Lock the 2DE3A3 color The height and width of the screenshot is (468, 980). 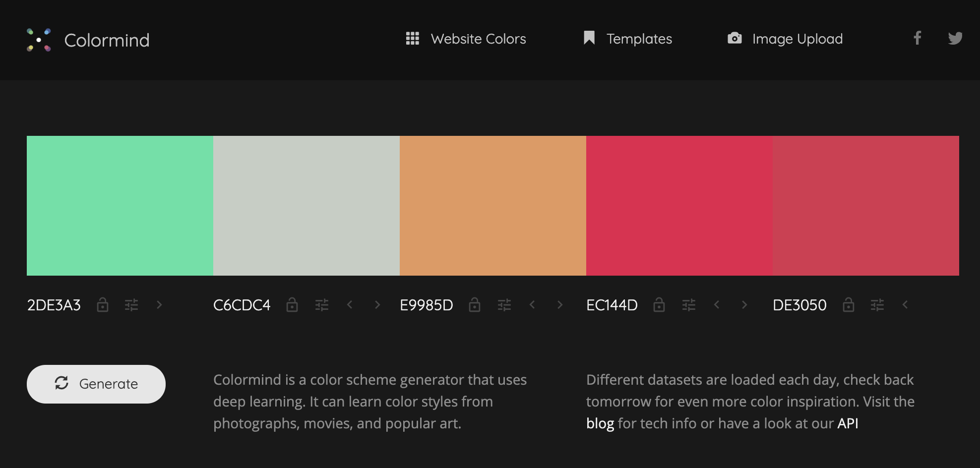click(103, 304)
